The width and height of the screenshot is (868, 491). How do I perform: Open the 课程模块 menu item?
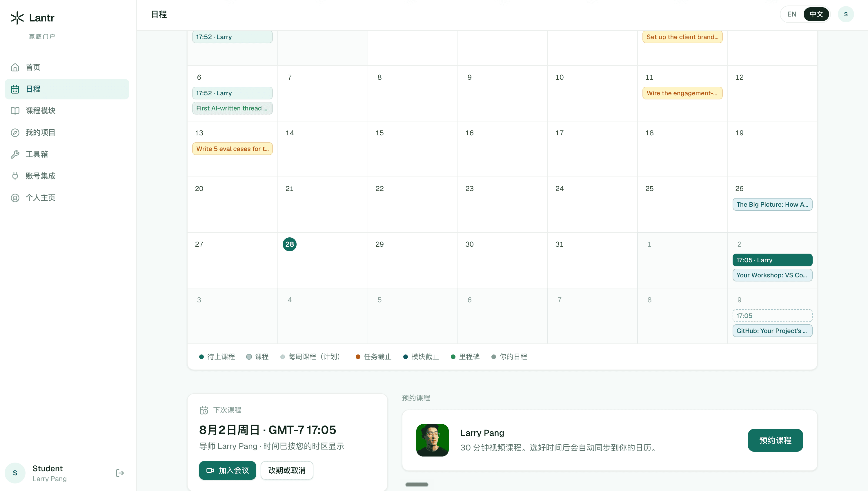67,111
